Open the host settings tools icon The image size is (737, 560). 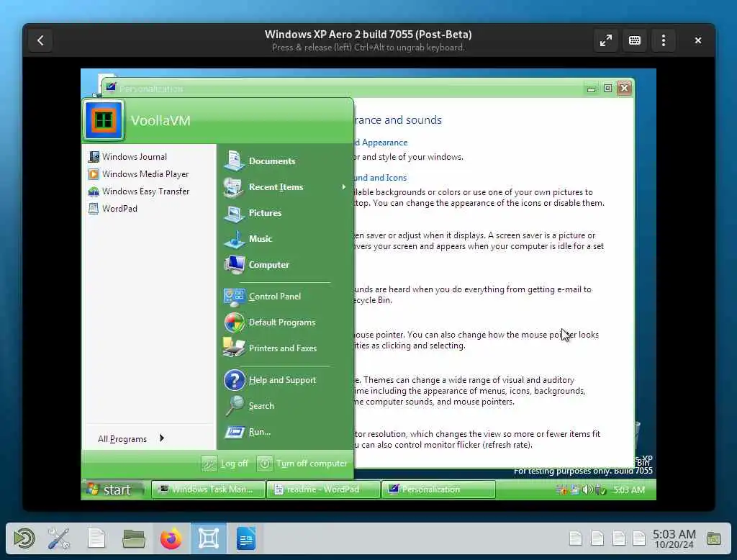click(x=59, y=538)
